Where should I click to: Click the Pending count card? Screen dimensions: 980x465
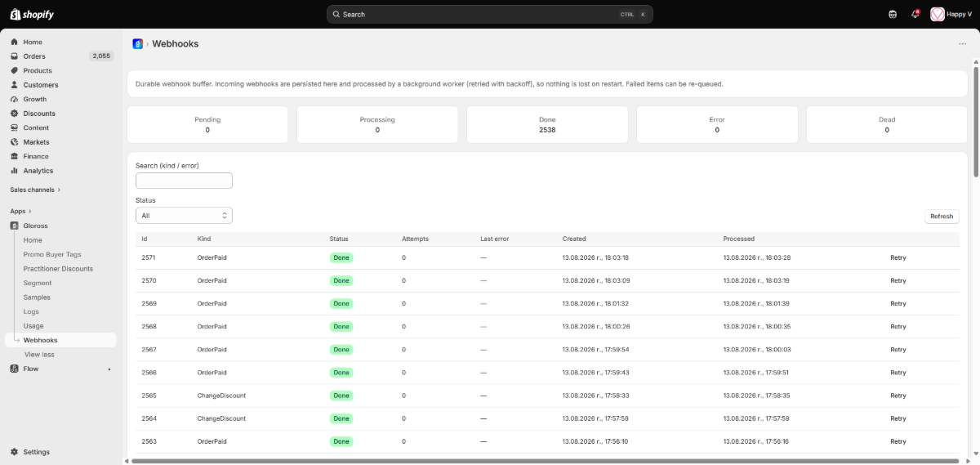click(x=207, y=124)
